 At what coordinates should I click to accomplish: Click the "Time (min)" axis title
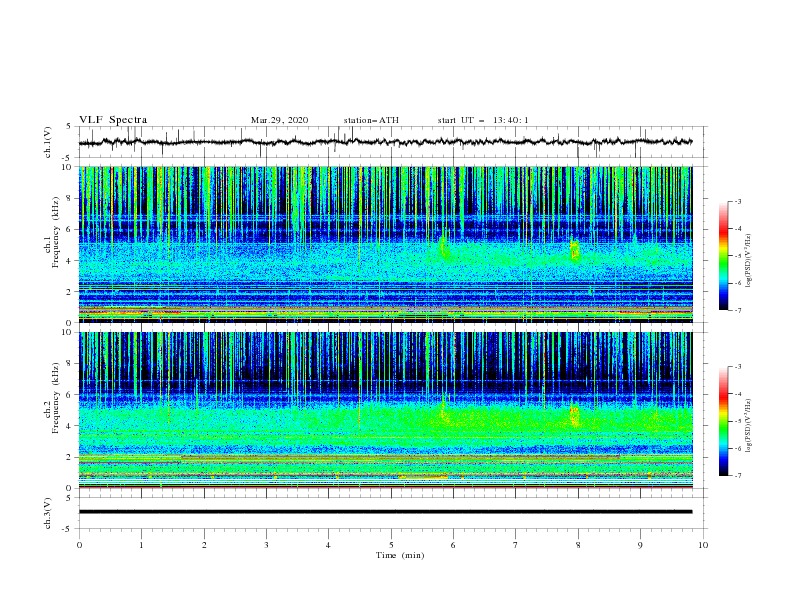(400, 555)
